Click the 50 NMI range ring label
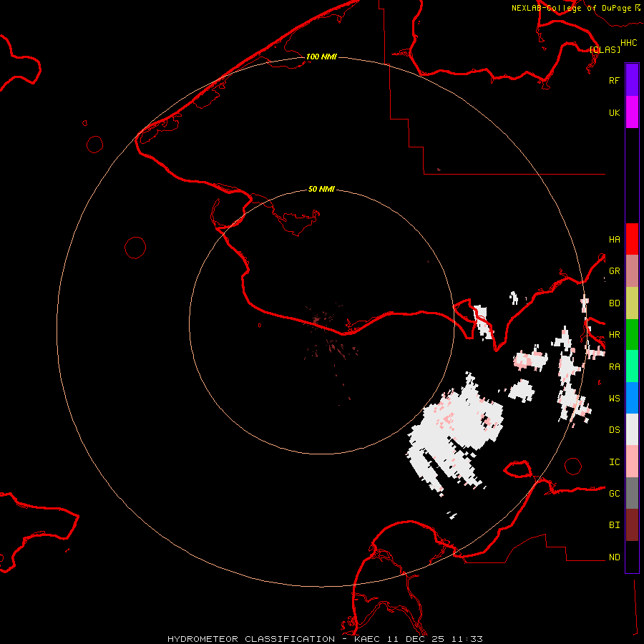Screen dimensions: 644x644 [321, 189]
